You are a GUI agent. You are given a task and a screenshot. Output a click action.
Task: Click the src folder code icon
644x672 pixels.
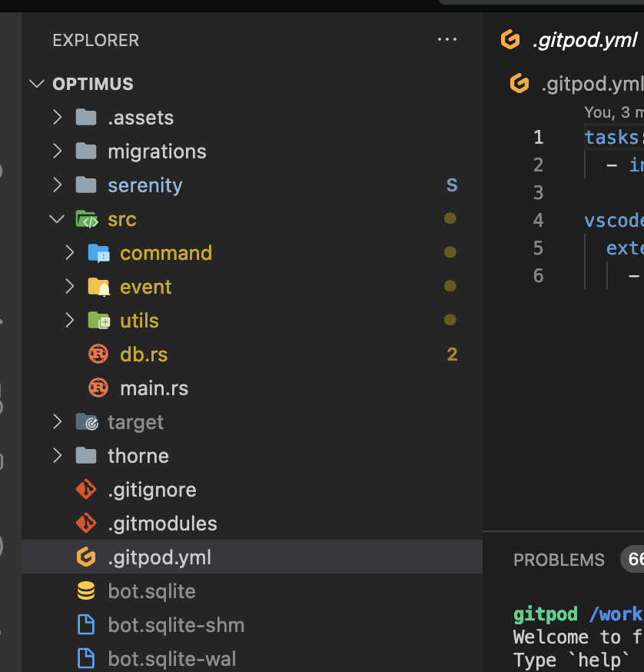click(x=87, y=219)
